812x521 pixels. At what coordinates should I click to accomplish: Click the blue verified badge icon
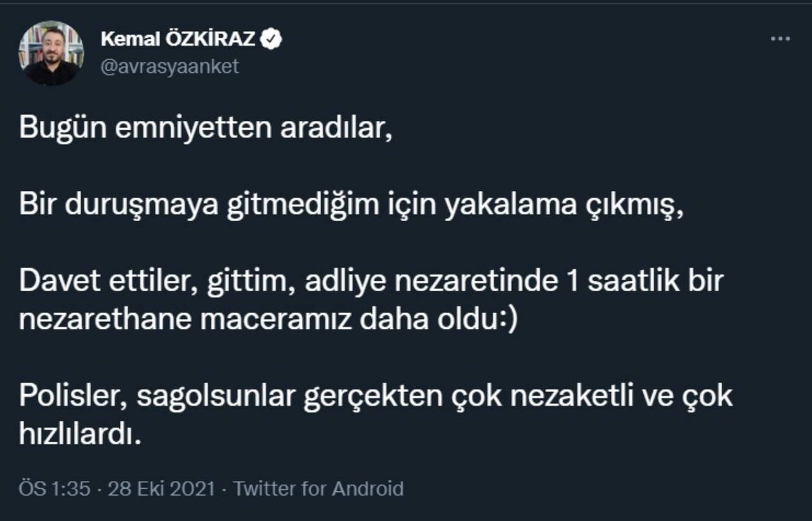pos(272,39)
